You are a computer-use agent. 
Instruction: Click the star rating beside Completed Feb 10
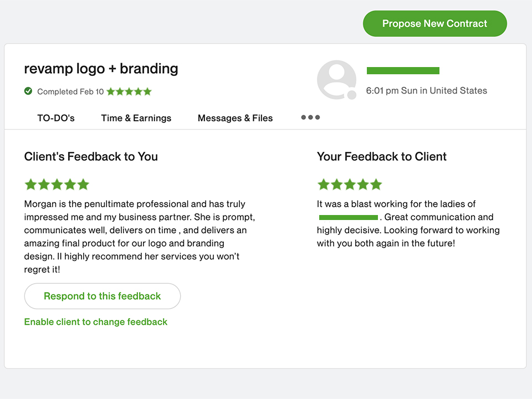[x=129, y=91]
